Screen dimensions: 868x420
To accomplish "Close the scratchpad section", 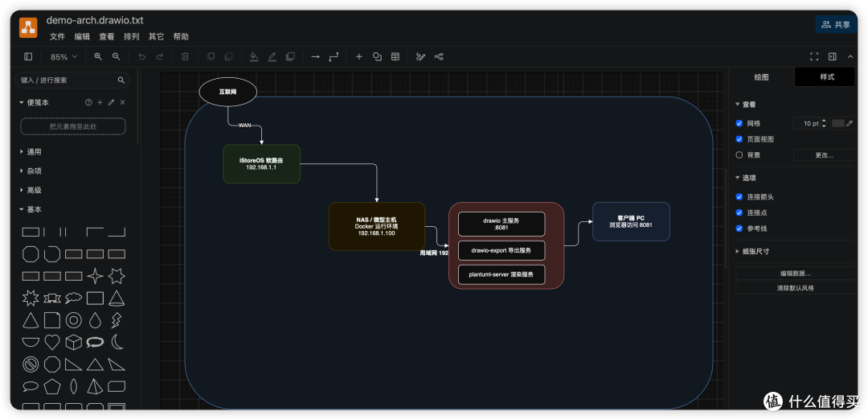I will (123, 102).
